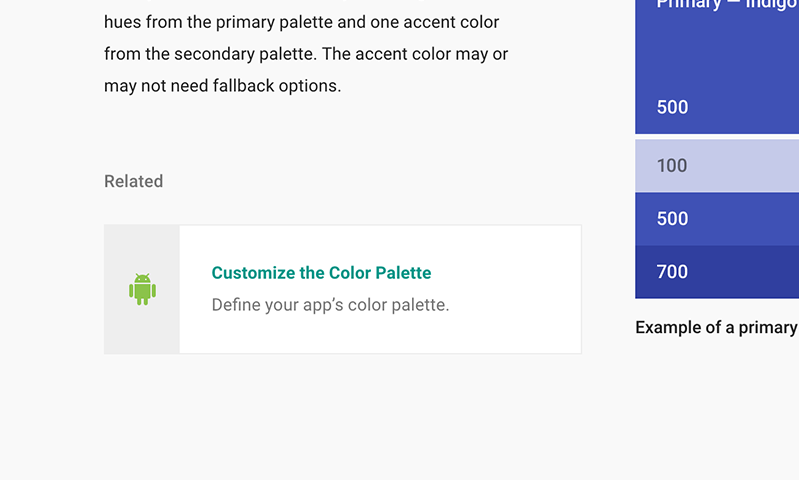Image resolution: width=799 pixels, height=480 pixels.
Task: Click the word "hues" in the paragraph
Action: coord(123,22)
